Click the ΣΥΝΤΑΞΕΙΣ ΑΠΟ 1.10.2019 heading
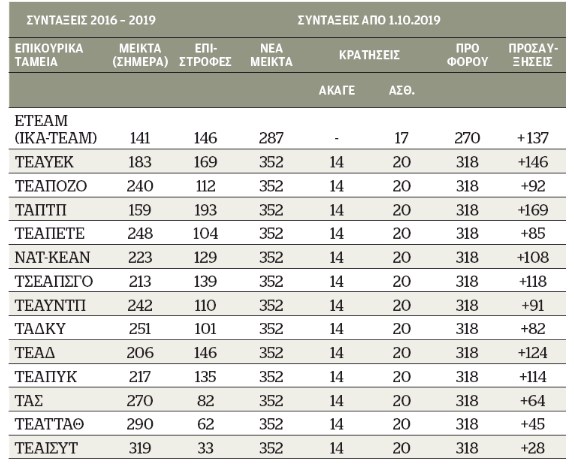This screenshot has width=574, height=468. (x=369, y=20)
